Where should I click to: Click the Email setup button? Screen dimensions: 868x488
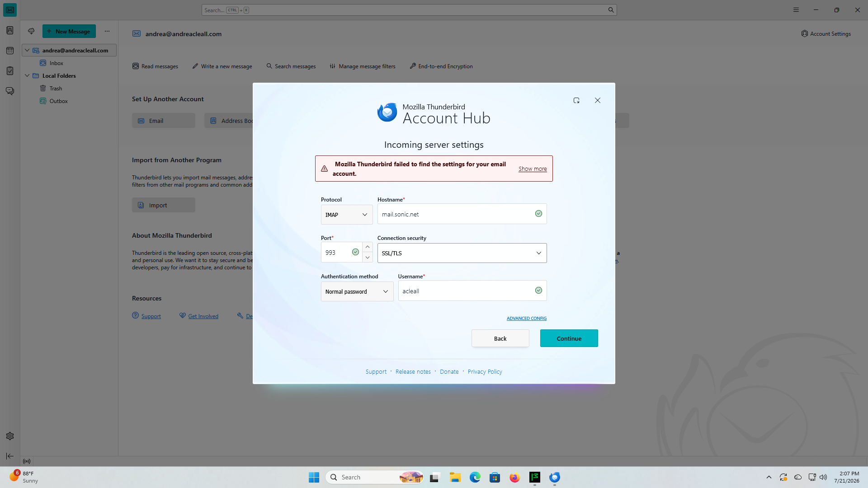tap(164, 121)
